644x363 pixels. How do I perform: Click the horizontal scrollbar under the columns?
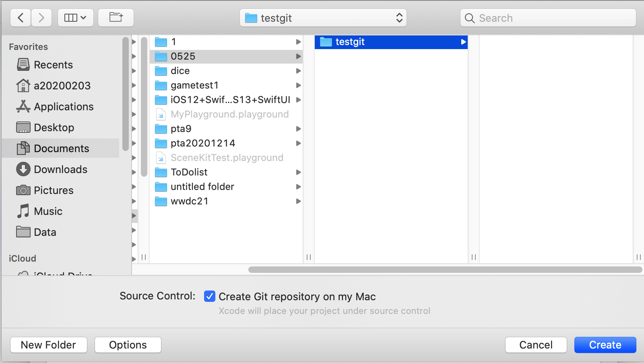[445, 270]
